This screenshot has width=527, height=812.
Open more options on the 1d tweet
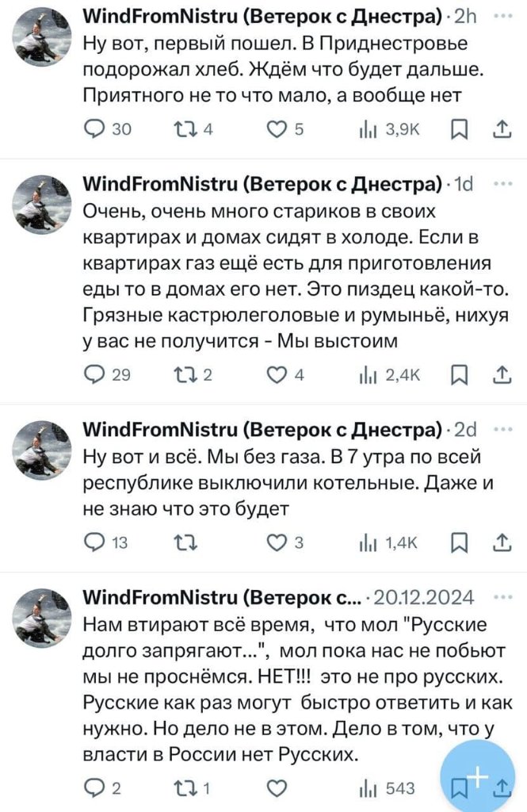pyautogui.click(x=502, y=184)
